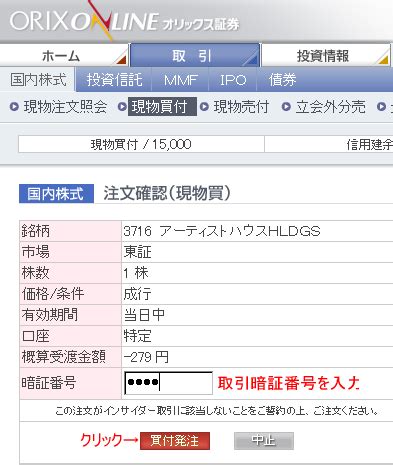Open the 債券 sub-tab
Image resolution: width=393 pixels, height=465 pixels.
283,80
